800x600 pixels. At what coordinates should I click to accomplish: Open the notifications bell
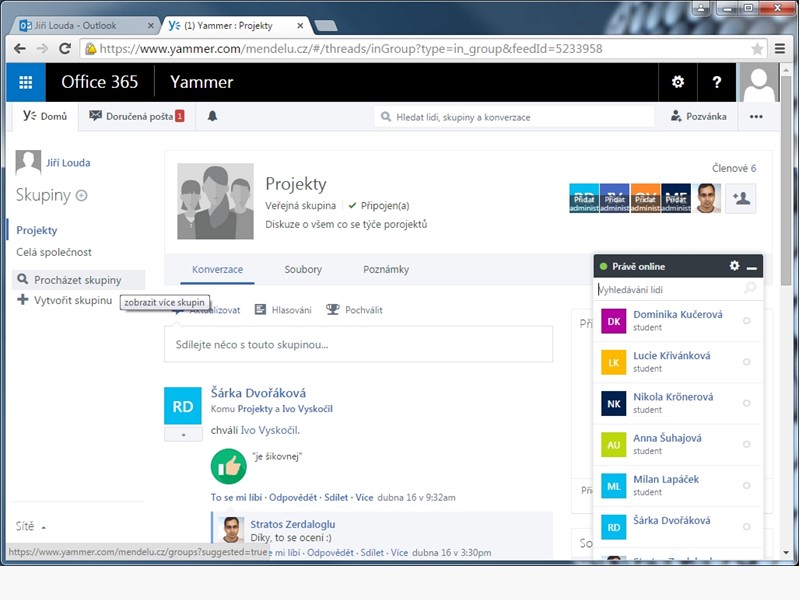click(212, 116)
